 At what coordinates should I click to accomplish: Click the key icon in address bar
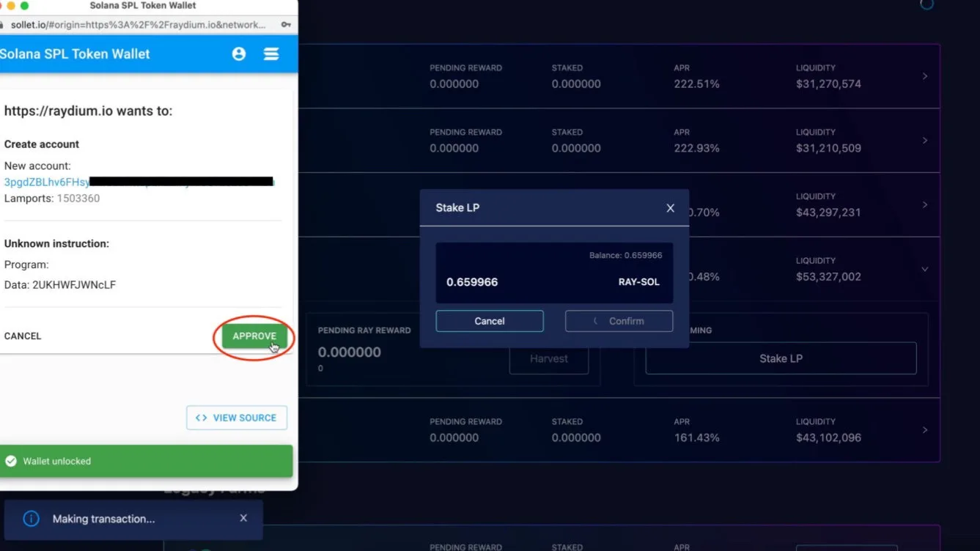tap(285, 24)
